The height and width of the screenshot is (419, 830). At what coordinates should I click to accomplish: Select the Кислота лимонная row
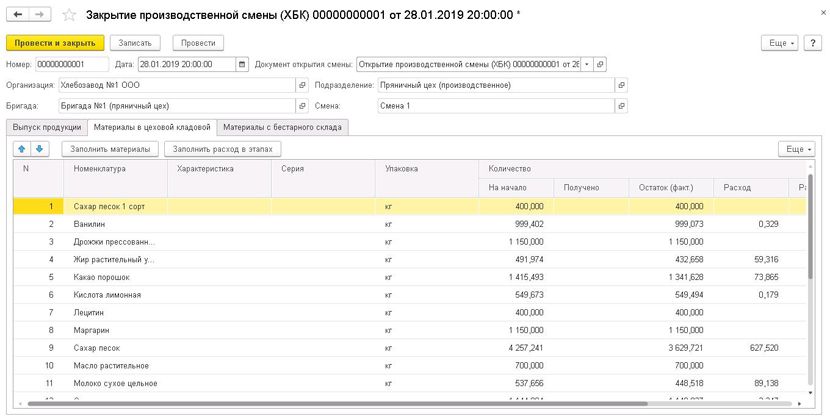pyautogui.click(x=410, y=295)
